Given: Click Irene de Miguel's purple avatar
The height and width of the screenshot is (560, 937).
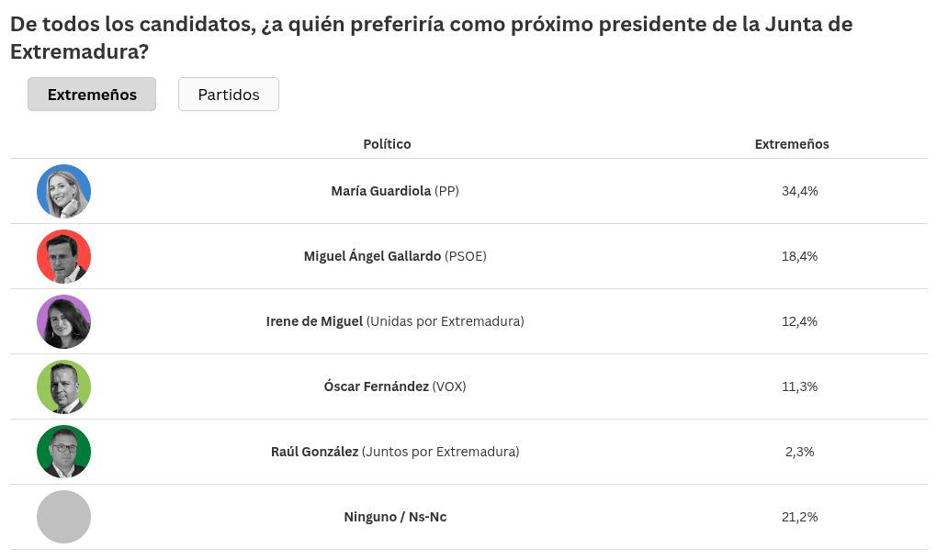Looking at the screenshot, I should click(64, 321).
